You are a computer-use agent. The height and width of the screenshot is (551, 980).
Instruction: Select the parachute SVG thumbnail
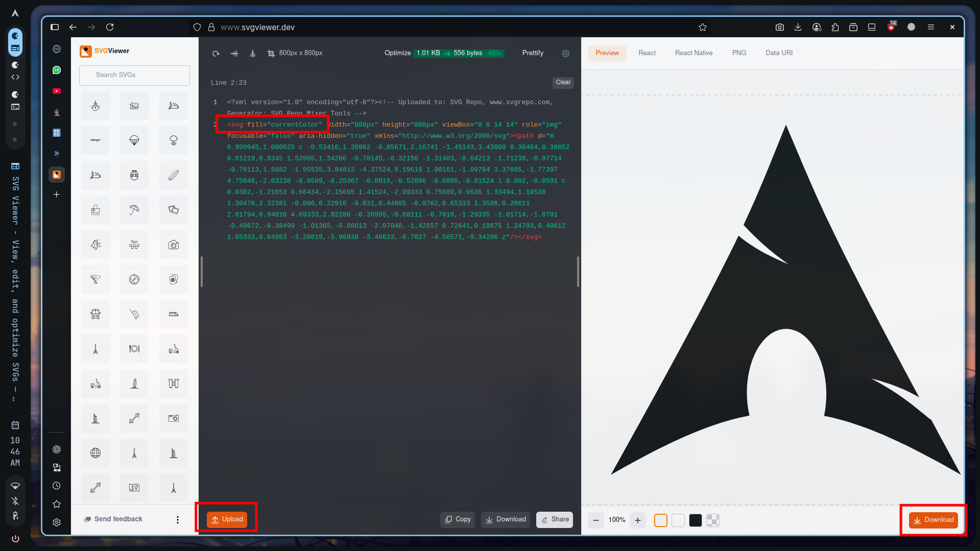(134, 140)
